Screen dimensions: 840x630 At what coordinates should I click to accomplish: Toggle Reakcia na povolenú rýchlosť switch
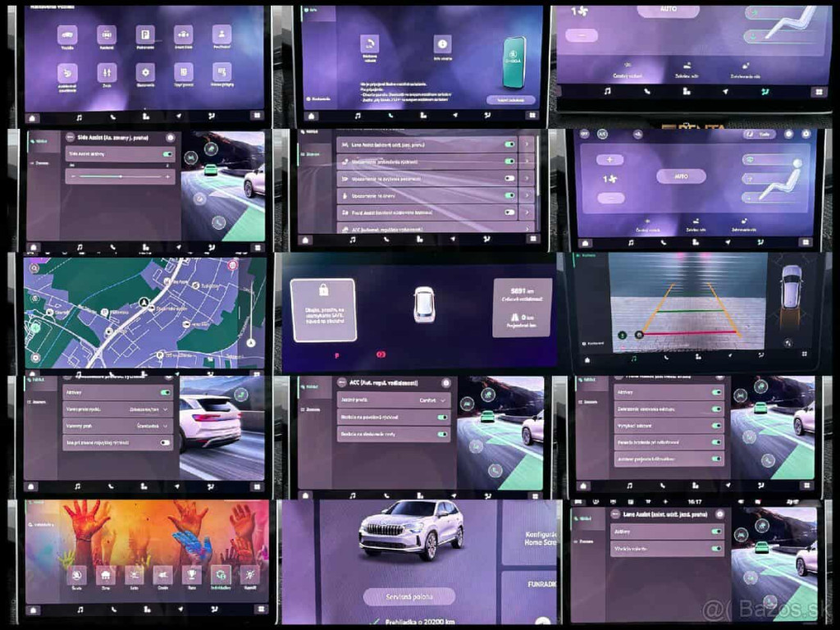pyautogui.click(x=442, y=417)
